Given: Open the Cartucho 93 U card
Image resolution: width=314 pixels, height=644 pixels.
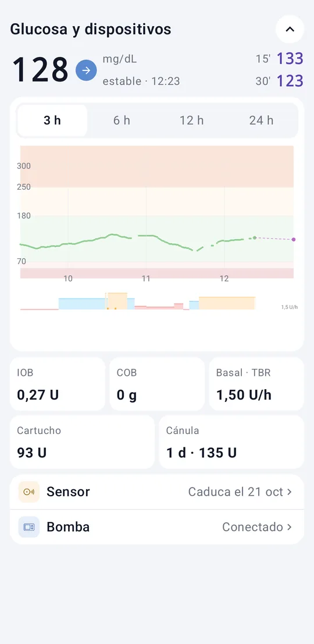Looking at the screenshot, I should (82, 442).
